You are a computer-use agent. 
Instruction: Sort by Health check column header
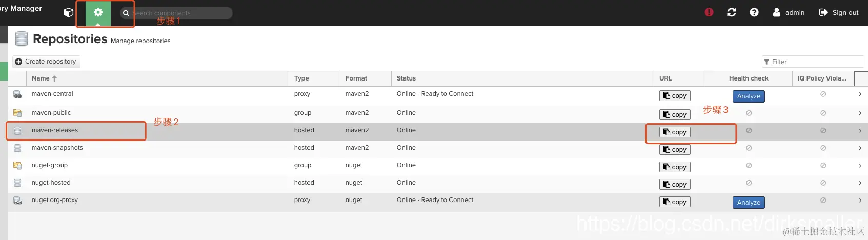(x=749, y=78)
